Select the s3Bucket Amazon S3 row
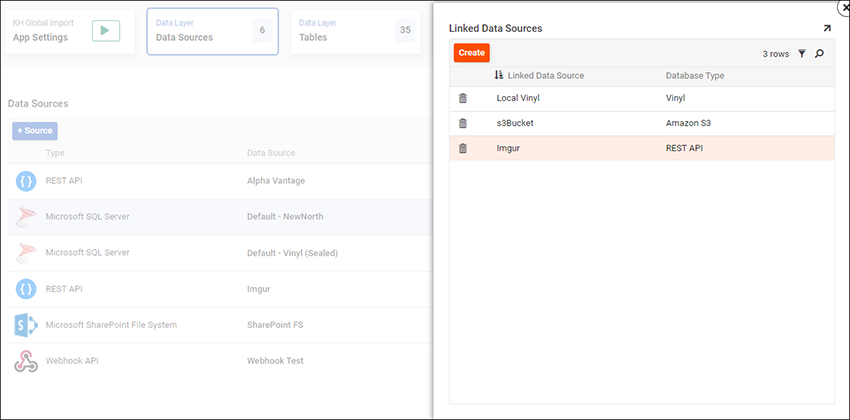 [x=640, y=123]
